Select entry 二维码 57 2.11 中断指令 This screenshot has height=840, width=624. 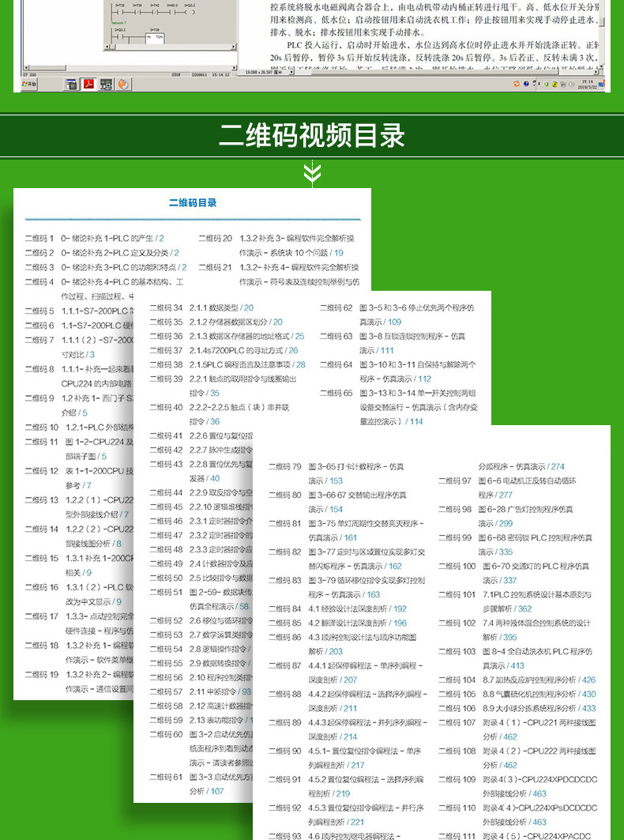tap(201, 692)
